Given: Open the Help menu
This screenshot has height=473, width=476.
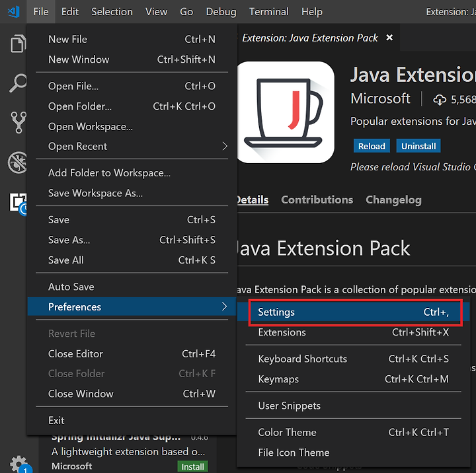Looking at the screenshot, I should 312,12.
